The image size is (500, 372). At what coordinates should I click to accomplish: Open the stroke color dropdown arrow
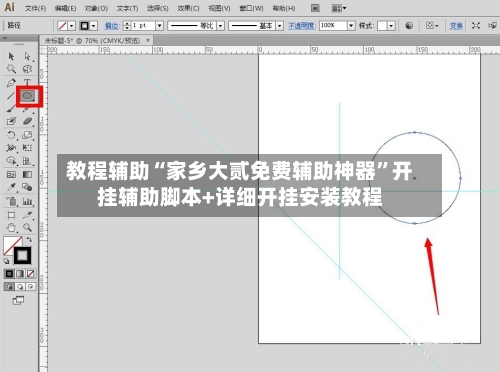[x=94, y=26]
